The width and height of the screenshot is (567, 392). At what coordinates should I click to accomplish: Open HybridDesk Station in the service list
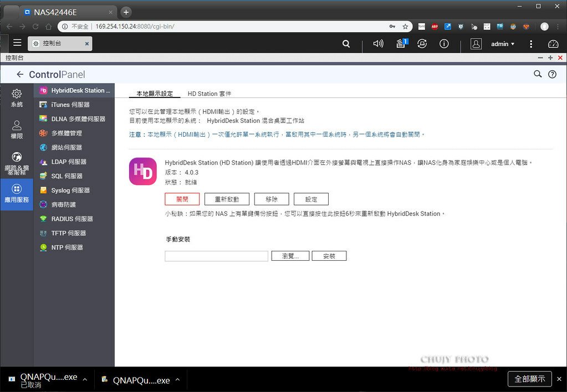pyautogui.click(x=74, y=90)
